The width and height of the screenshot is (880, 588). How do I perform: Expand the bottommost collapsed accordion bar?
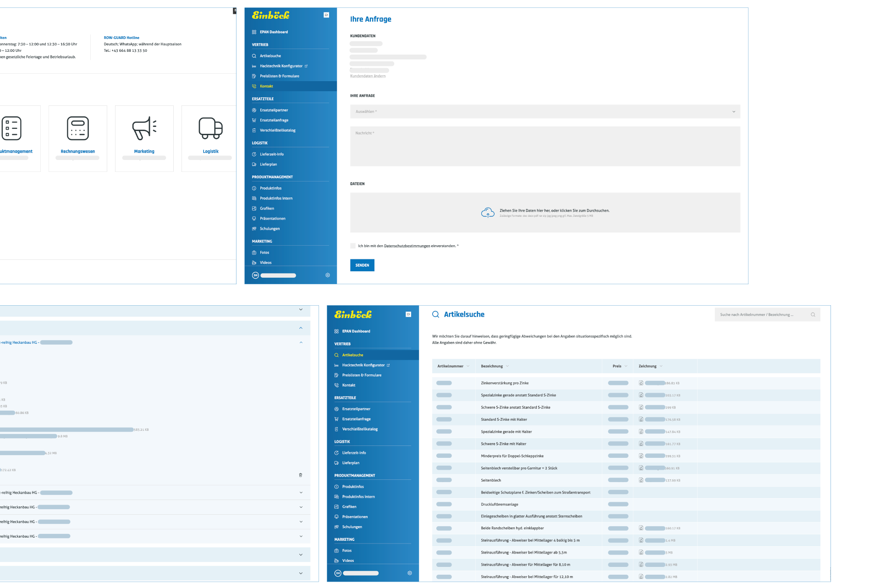(x=301, y=573)
